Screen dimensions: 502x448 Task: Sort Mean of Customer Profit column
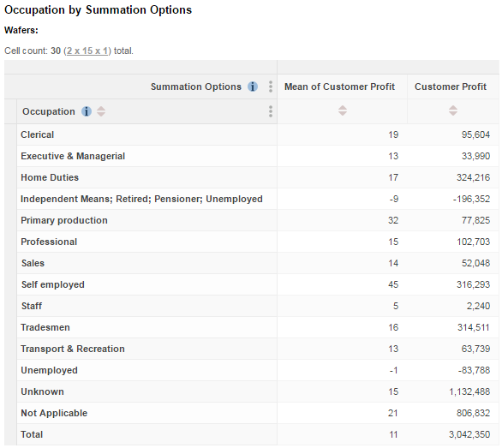343,111
